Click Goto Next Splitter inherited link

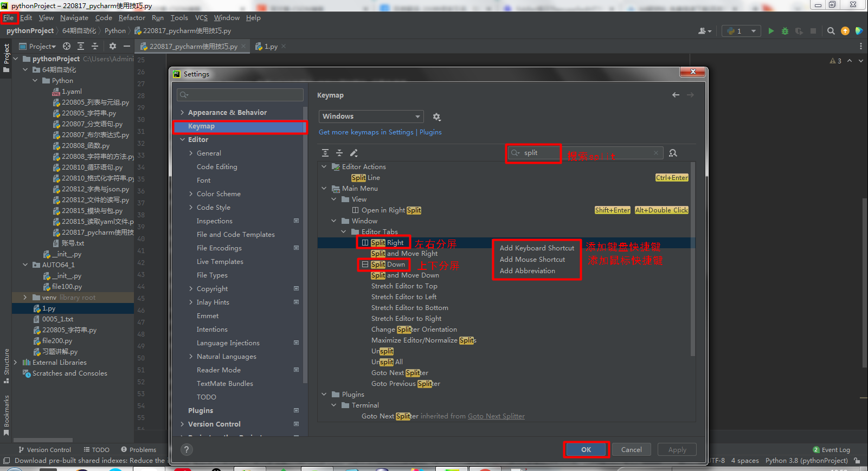(x=496, y=416)
